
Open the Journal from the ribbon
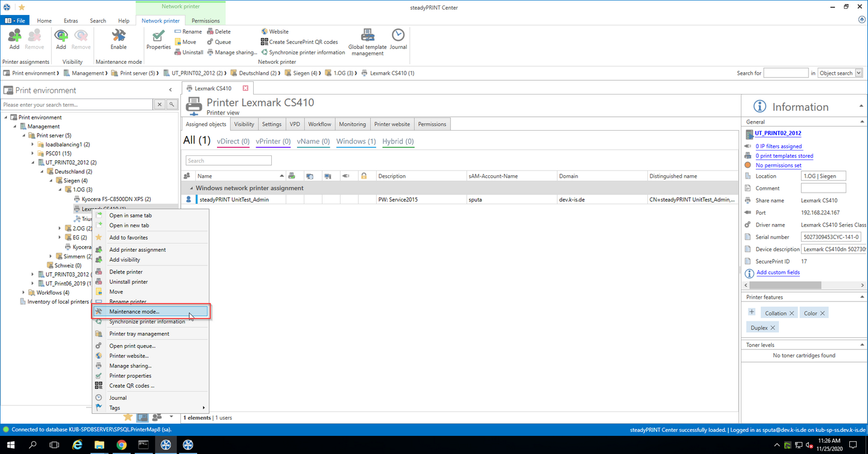(398, 39)
